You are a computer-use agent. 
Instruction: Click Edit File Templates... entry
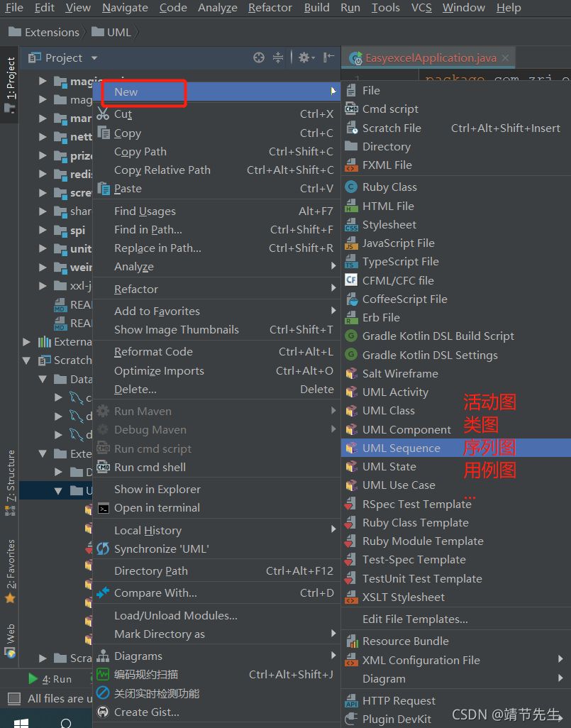click(456, 619)
